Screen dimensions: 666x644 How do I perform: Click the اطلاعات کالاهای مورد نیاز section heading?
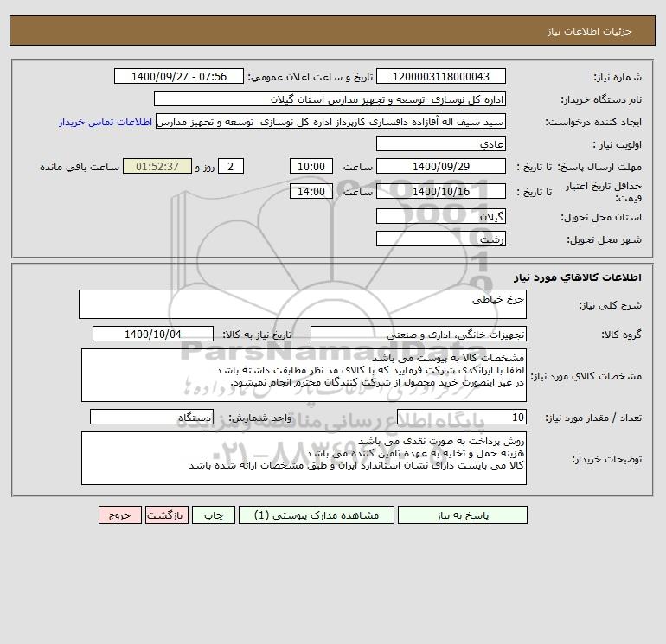point(578,277)
